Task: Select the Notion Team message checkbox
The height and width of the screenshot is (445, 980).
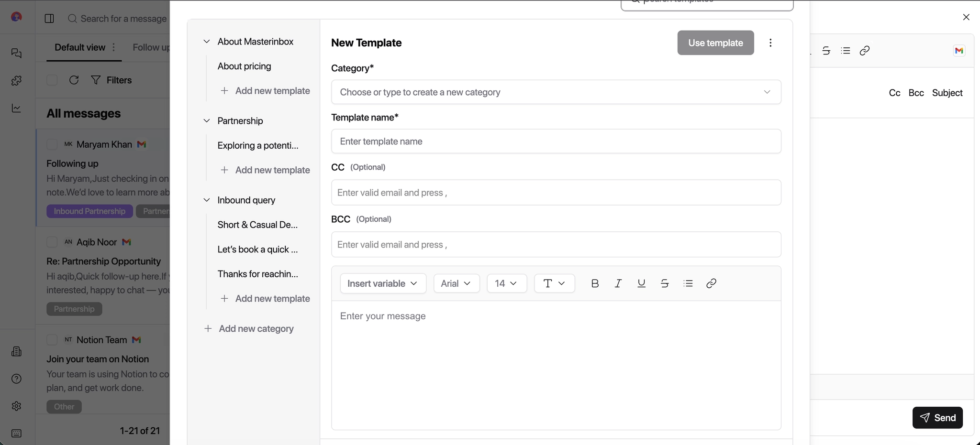Action: pos(52,340)
